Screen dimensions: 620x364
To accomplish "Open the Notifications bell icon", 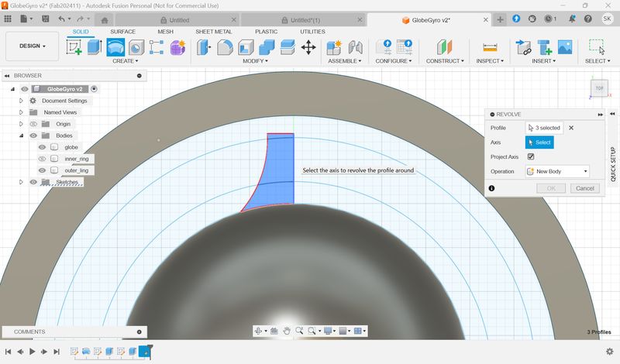I will (572, 19).
